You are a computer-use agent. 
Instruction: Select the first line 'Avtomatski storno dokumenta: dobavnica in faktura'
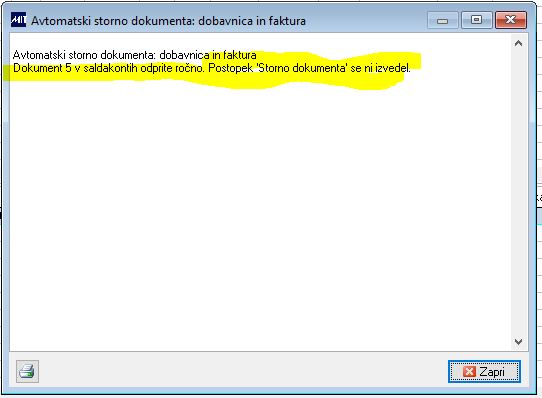(134, 55)
